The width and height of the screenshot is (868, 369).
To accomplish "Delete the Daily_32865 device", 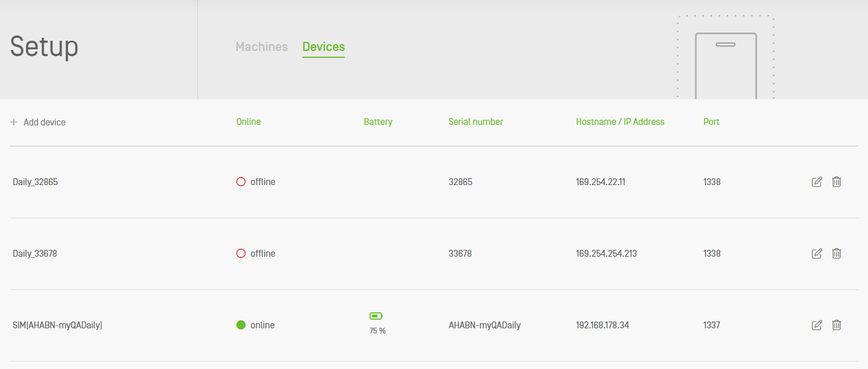I will pyautogui.click(x=836, y=182).
